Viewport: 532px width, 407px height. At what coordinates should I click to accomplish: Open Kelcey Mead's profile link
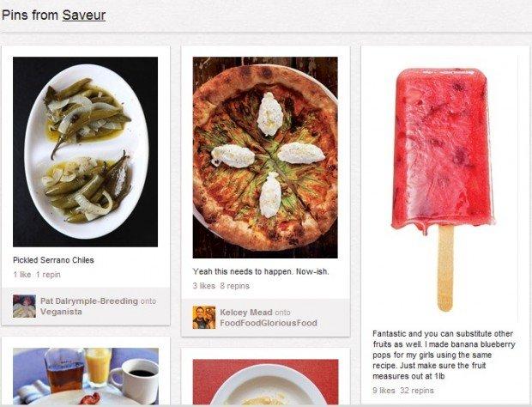(x=246, y=313)
